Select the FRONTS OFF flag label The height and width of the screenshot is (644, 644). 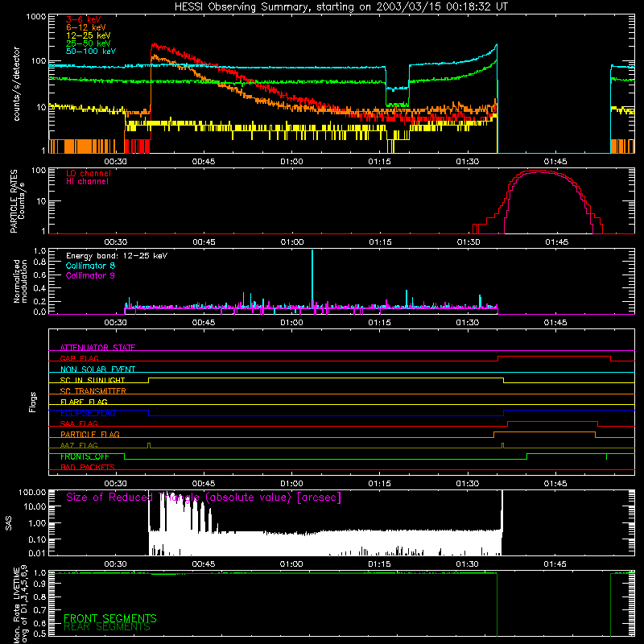click(x=85, y=456)
